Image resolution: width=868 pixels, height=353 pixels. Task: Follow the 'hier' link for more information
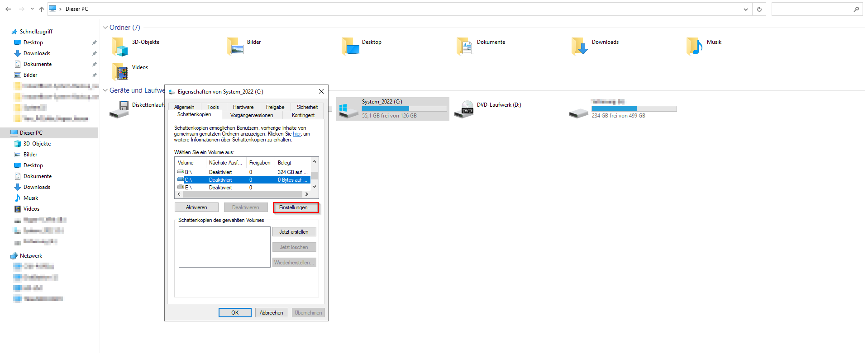[296, 134]
